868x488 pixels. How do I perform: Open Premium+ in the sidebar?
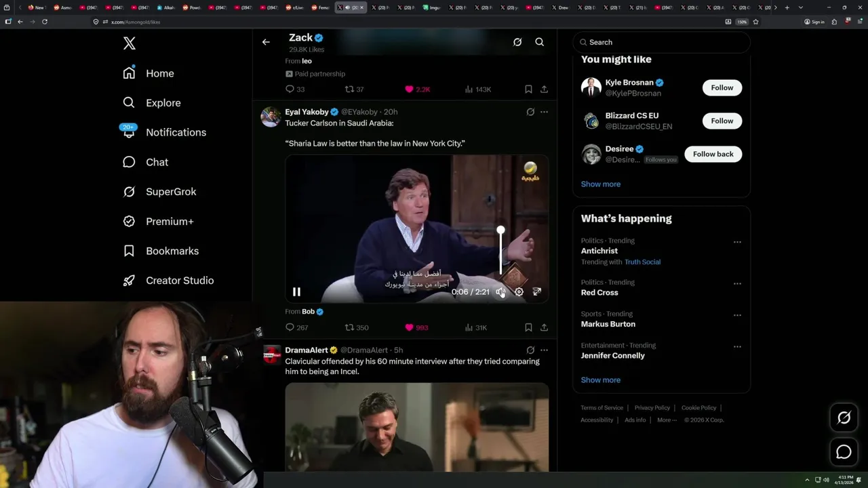pyautogui.click(x=158, y=222)
